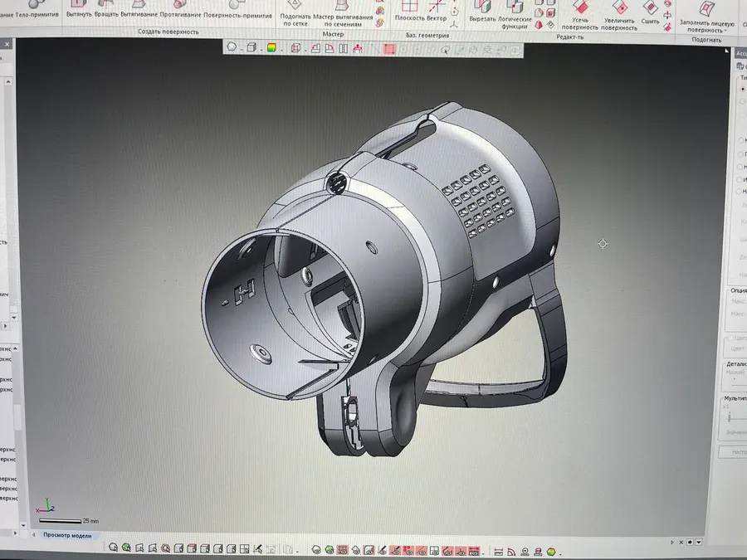The image size is (747, 560).
Task: Select the Усечь поверхность trim tool
Action: [580, 17]
